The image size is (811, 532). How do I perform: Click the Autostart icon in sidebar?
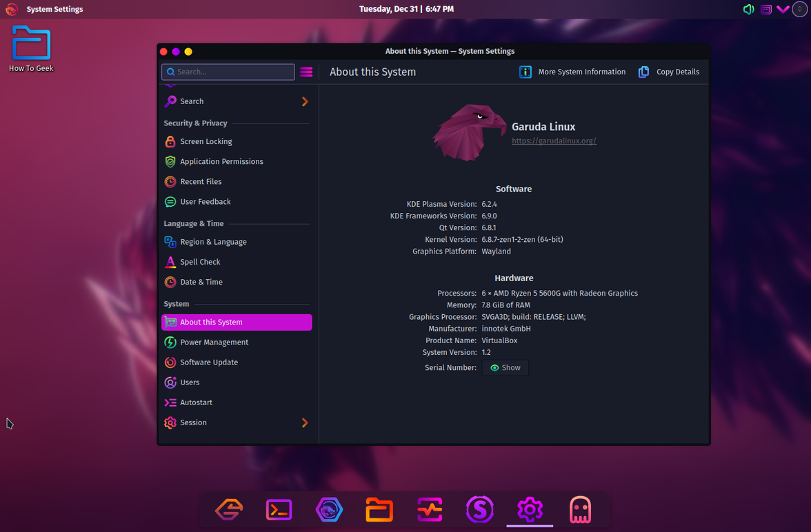(170, 402)
